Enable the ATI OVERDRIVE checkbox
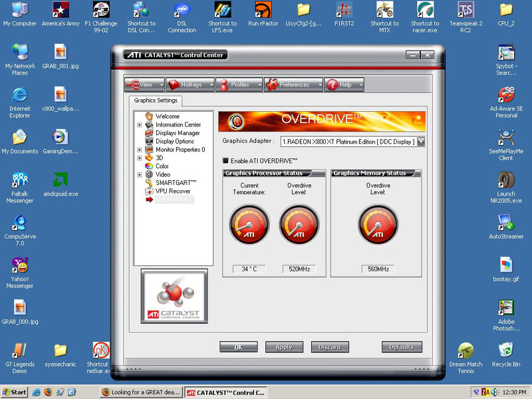 pos(225,160)
